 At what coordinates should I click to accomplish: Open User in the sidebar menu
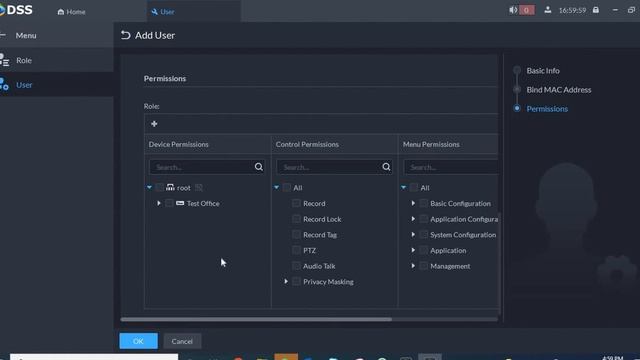tap(57, 84)
